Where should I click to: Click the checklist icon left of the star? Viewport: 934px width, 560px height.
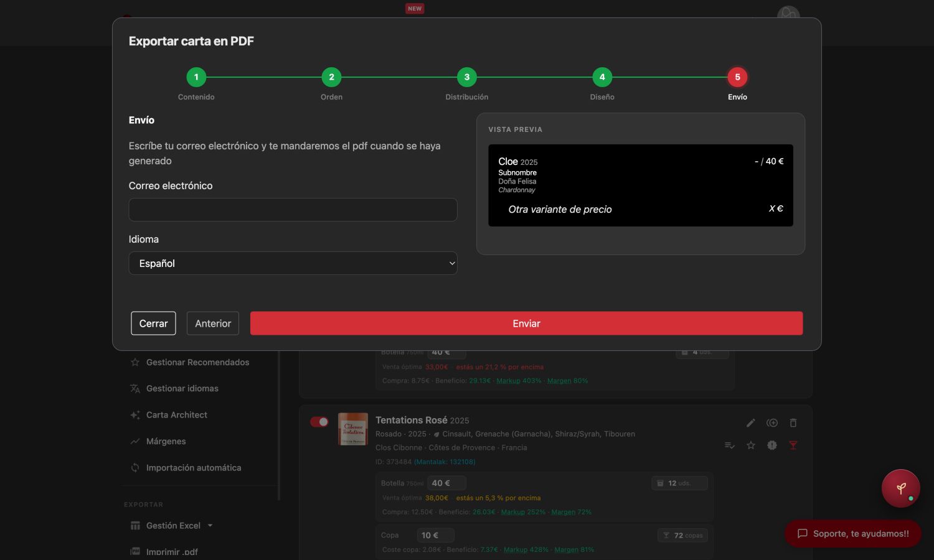730,446
